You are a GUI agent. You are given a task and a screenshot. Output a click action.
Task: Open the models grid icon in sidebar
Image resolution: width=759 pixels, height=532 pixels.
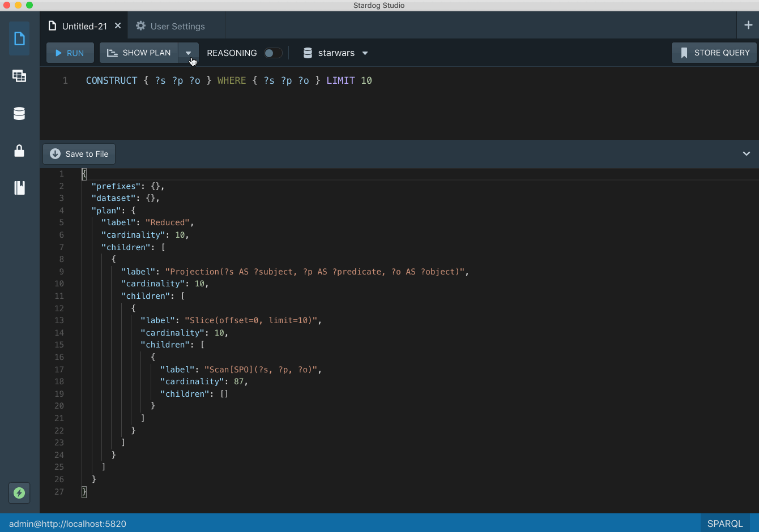[19, 76]
